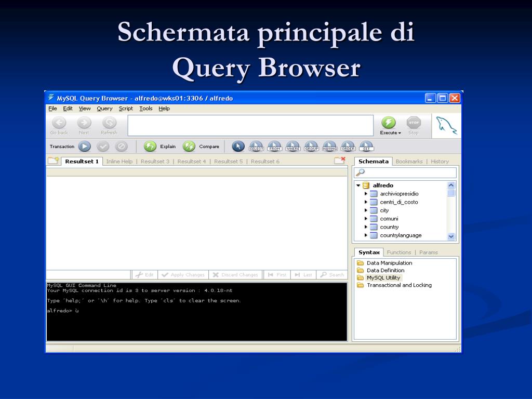This screenshot has height=399, width=532.
Task: Click the FROM clause tool icon
Action: coord(274,147)
